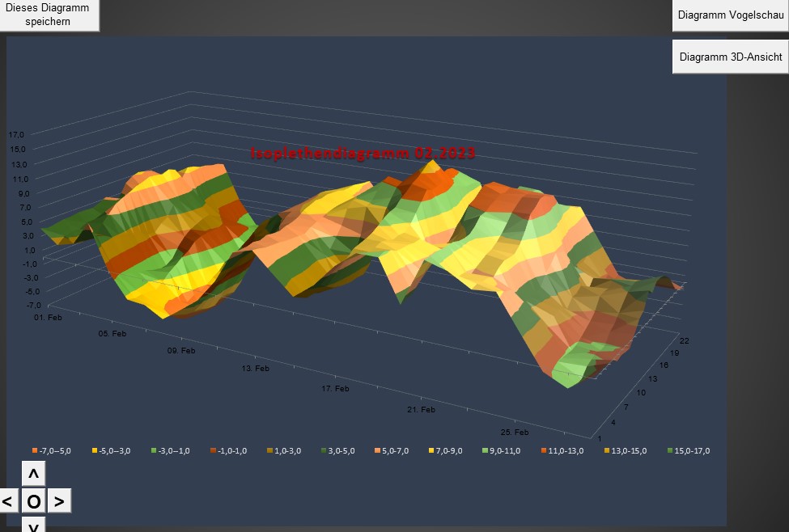Viewport: 789px width, 532px height.
Task: Select the chart title Isoplethendiagramm 02.2023
Action: (363, 153)
